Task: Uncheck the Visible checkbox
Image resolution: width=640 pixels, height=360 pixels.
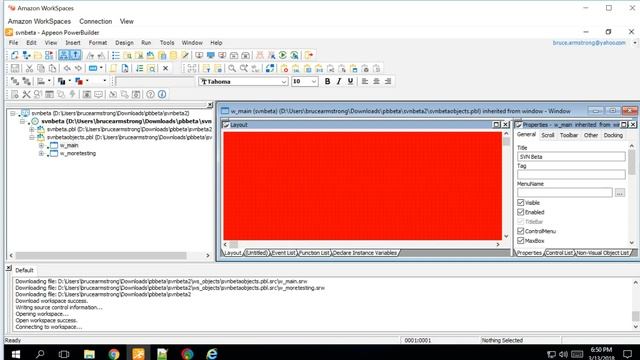Action: pos(520,202)
